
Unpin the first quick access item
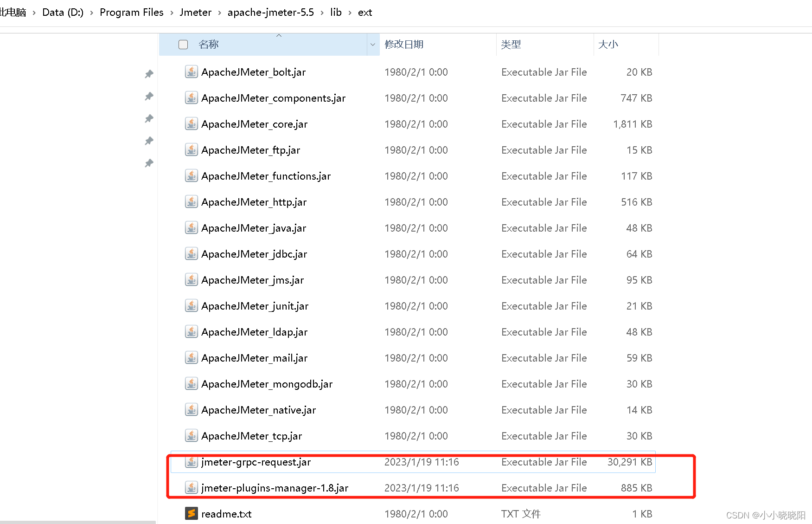pos(149,73)
